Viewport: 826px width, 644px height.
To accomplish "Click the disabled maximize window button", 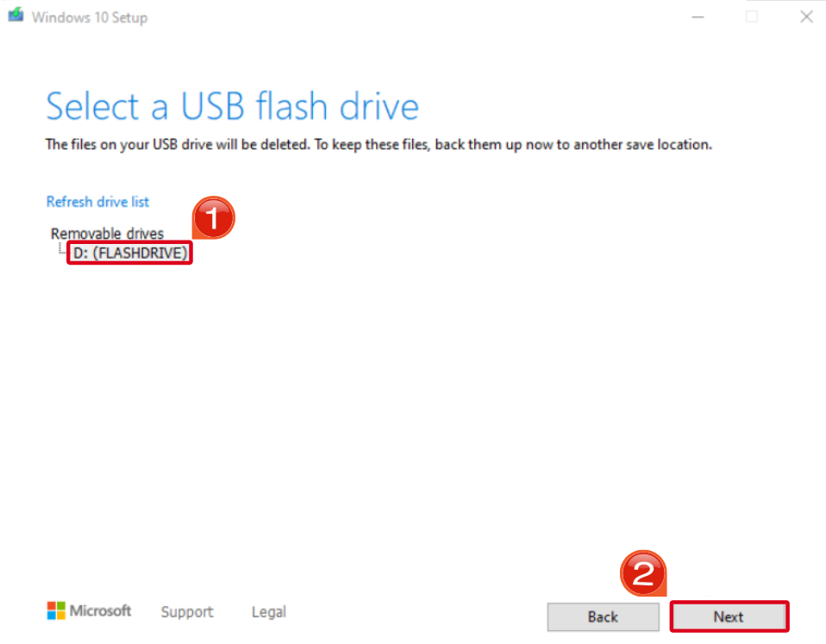I will tap(752, 16).
